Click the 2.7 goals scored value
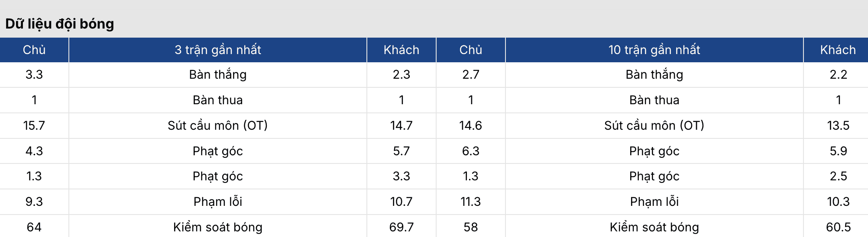This screenshot has width=868, height=237. (x=470, y=75)
